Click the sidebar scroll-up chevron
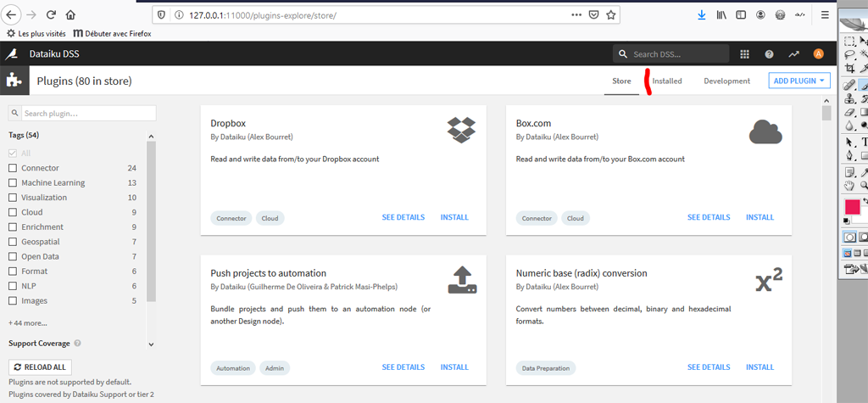 pos(151,136)
